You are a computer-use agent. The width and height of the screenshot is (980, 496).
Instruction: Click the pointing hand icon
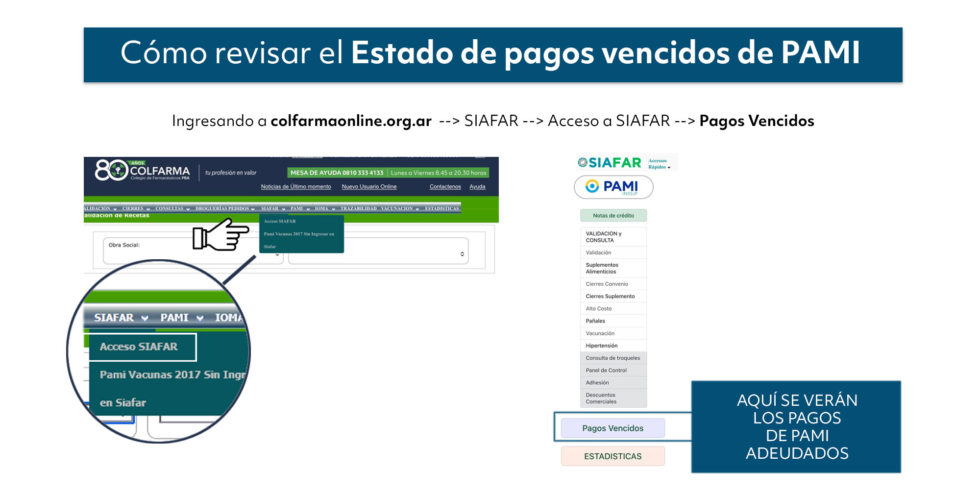pyautogui.click(x=220, y=236)
